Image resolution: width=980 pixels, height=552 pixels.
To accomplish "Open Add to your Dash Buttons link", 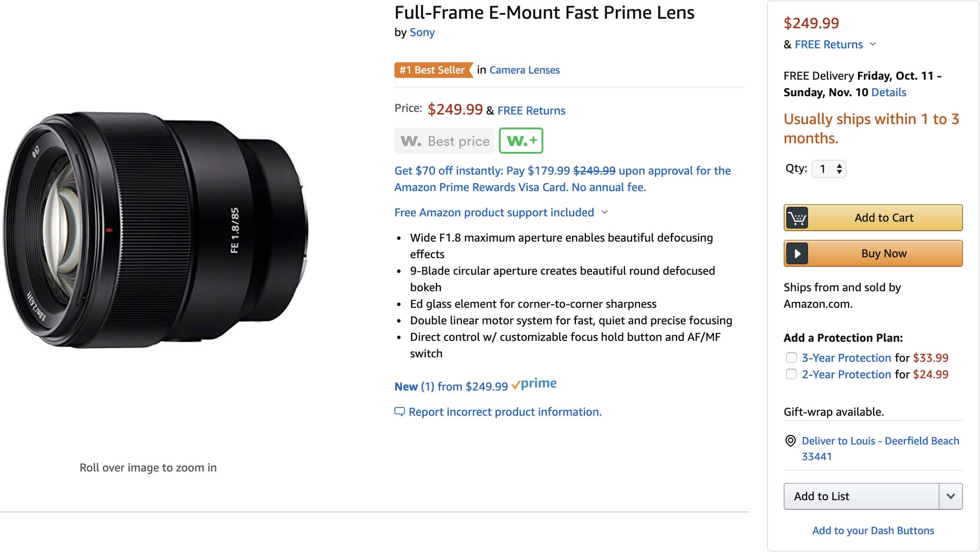I will point(873,531).
